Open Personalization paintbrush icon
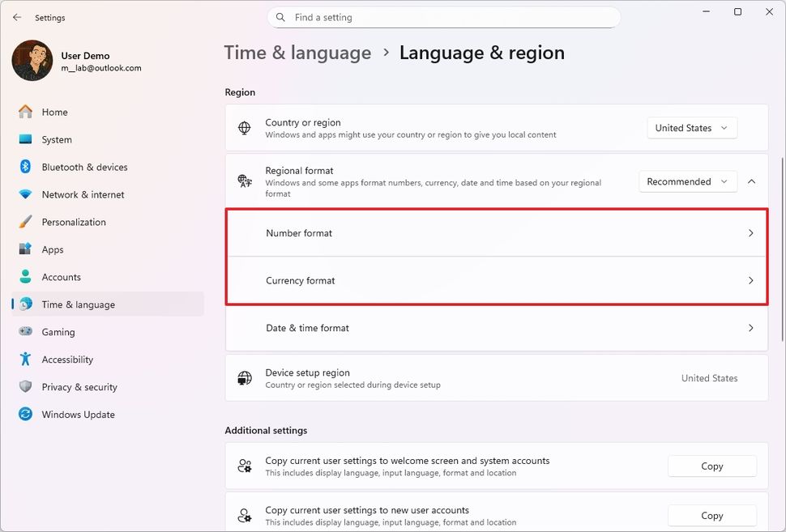This screenshot has width=786, height=532. [26, 222]
